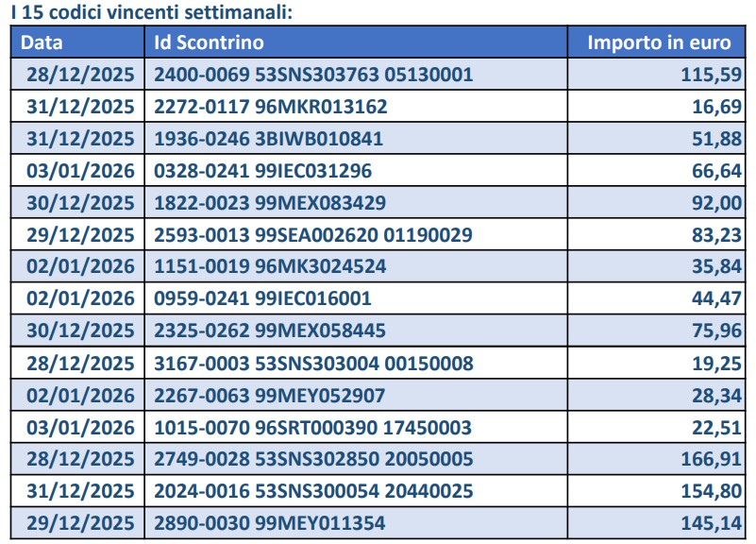Click receipt ID 1151-0019 96MK3024524
756x544 pixels.
(x=270, y=266)
